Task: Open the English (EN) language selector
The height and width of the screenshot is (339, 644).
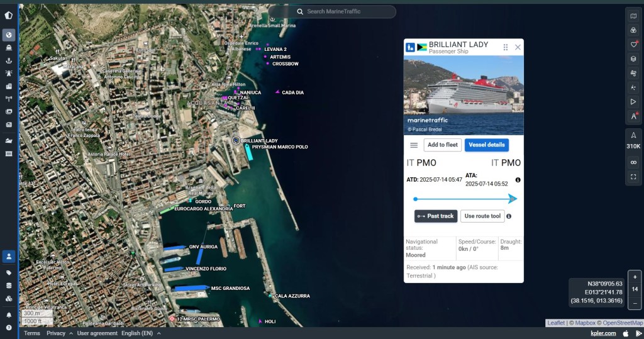Action: click(140, 333)
